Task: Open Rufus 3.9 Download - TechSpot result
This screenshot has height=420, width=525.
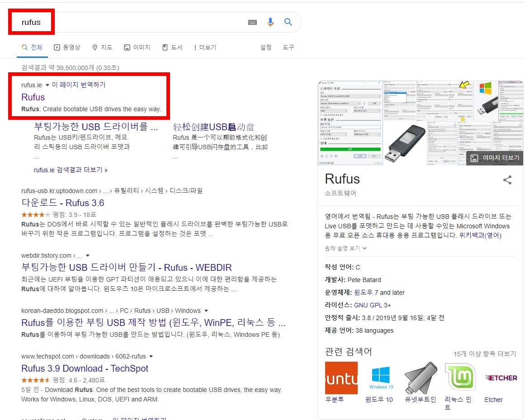Action: 85,368
